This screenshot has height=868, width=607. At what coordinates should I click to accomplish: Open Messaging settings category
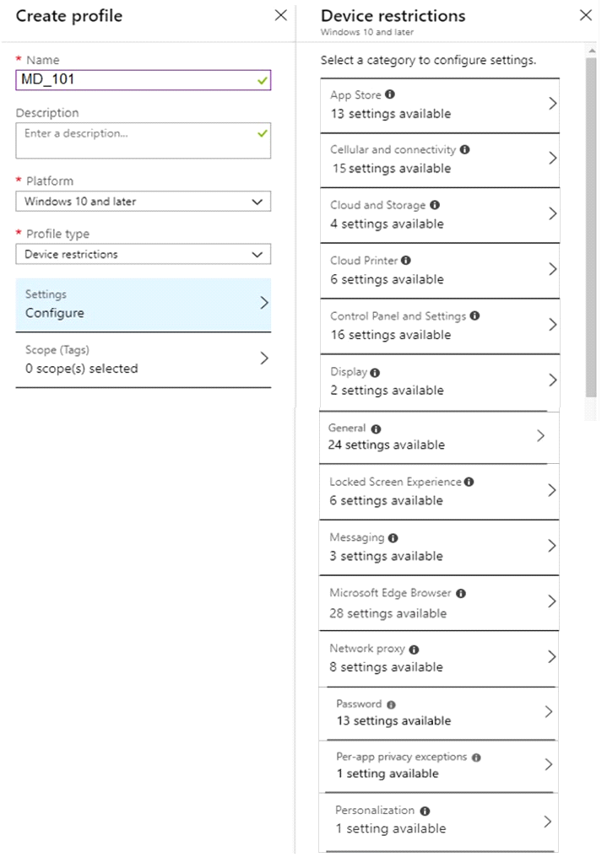[439, 547]
